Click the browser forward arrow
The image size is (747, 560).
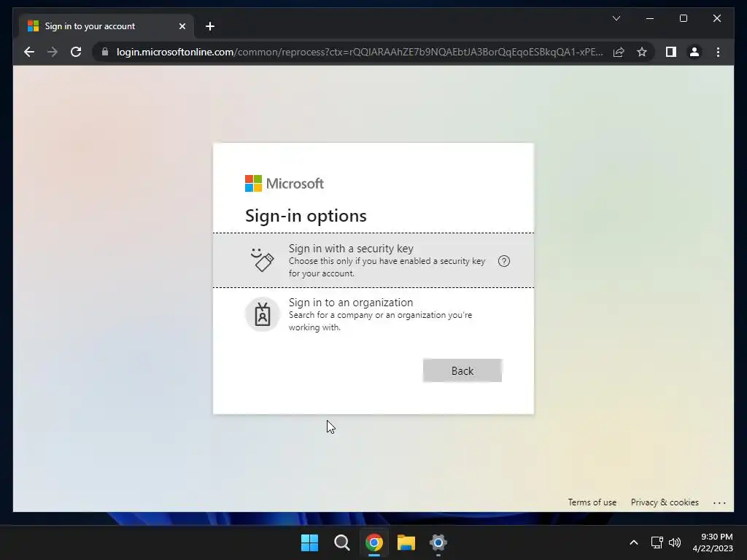(53, 52)
